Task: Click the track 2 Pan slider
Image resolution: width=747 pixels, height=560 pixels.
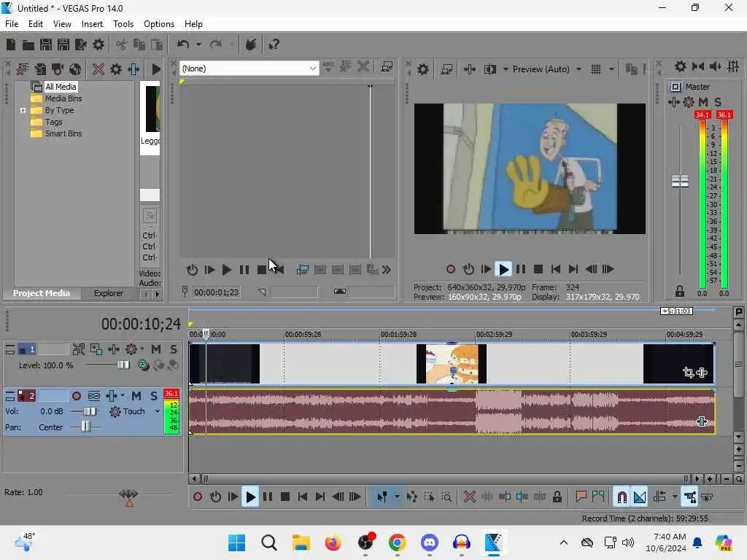Action: tap(85, 427)
